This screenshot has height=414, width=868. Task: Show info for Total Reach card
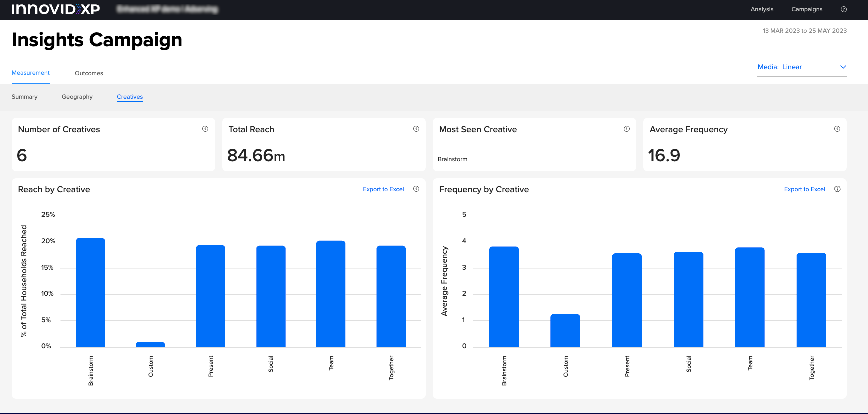(416, 129)
